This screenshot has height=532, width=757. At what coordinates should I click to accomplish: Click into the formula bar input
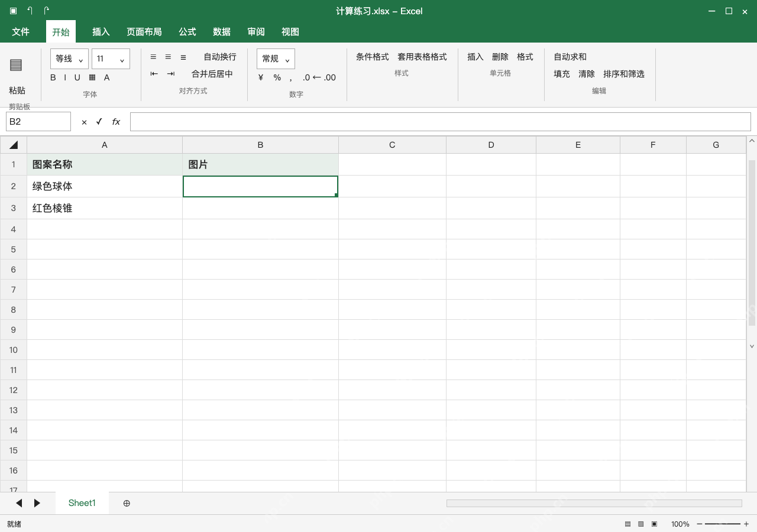[x=441, y=122]
